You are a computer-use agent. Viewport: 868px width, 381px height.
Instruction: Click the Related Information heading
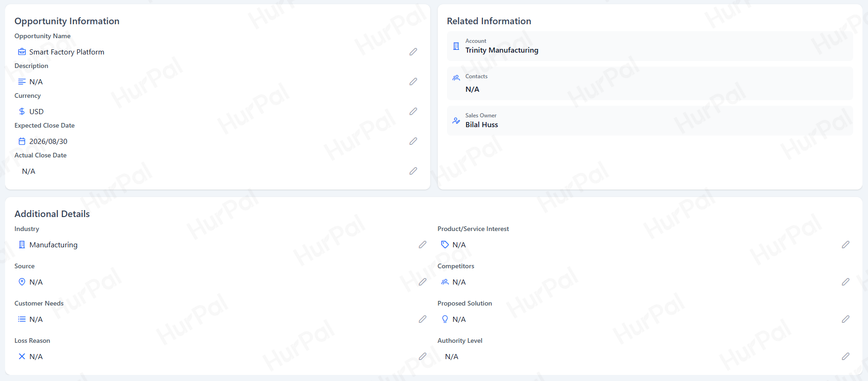(489, 21)
